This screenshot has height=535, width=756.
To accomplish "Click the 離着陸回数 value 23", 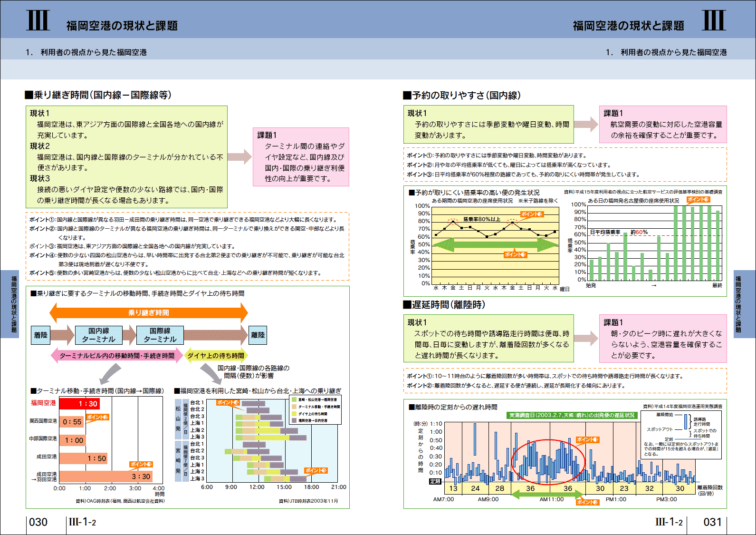I will click(624, 488).
